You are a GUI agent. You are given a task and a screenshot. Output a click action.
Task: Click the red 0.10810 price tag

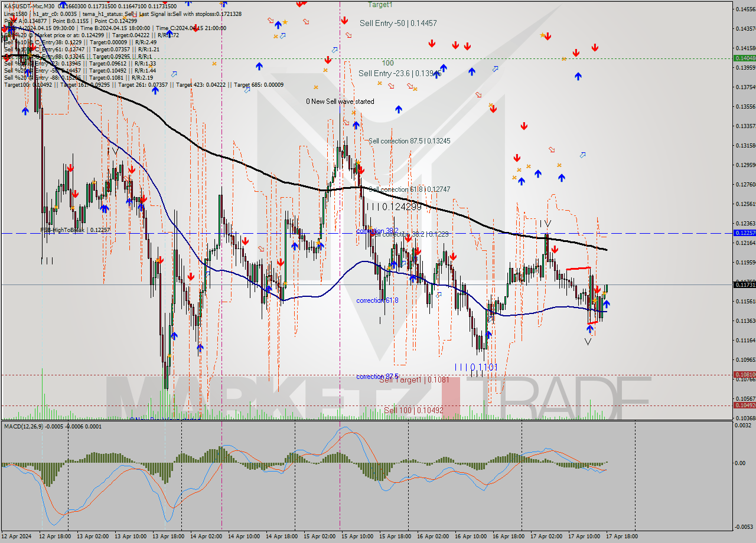click(x=744, y=374)
